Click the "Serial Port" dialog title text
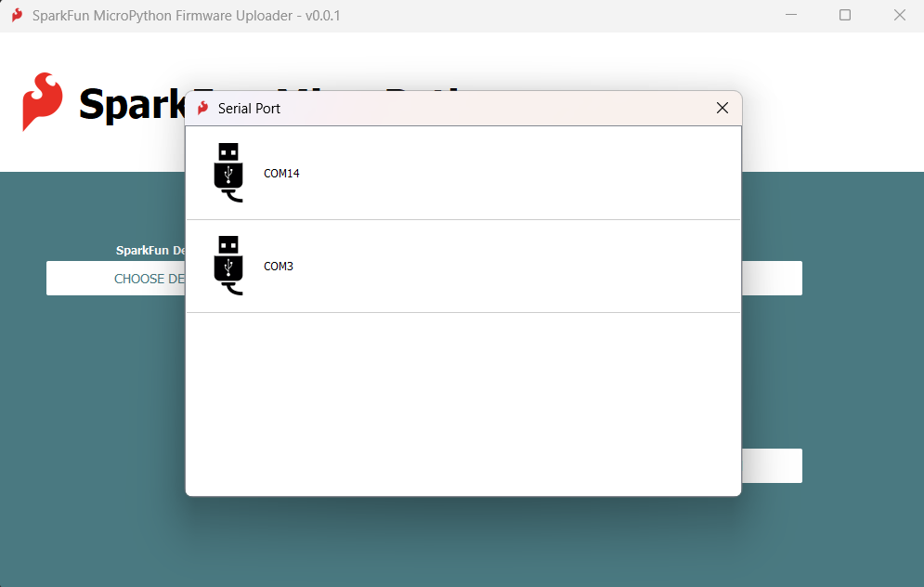The height and width of the screenshot is (587, 924). pos(249,109)
